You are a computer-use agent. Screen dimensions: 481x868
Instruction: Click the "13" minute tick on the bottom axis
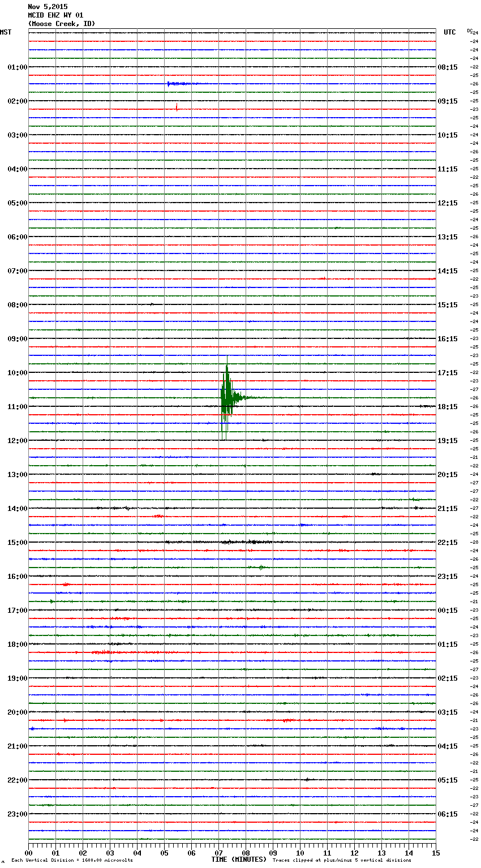tap(381, 853)
